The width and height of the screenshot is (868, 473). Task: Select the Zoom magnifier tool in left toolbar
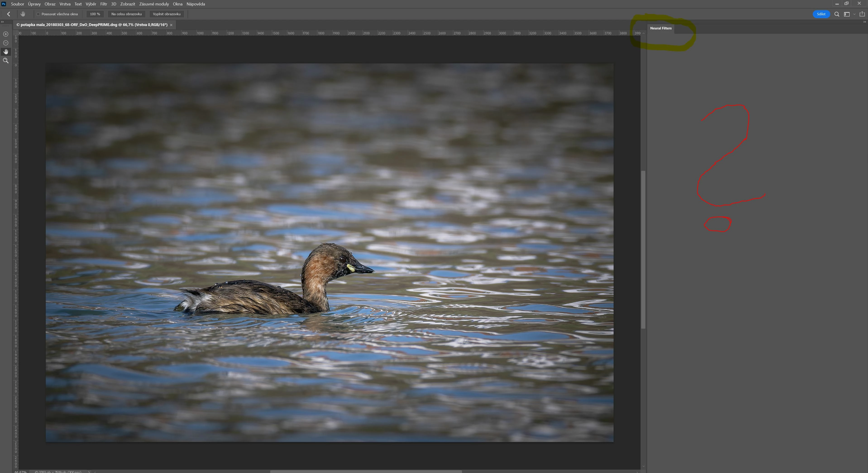click(x=6, y=61)
